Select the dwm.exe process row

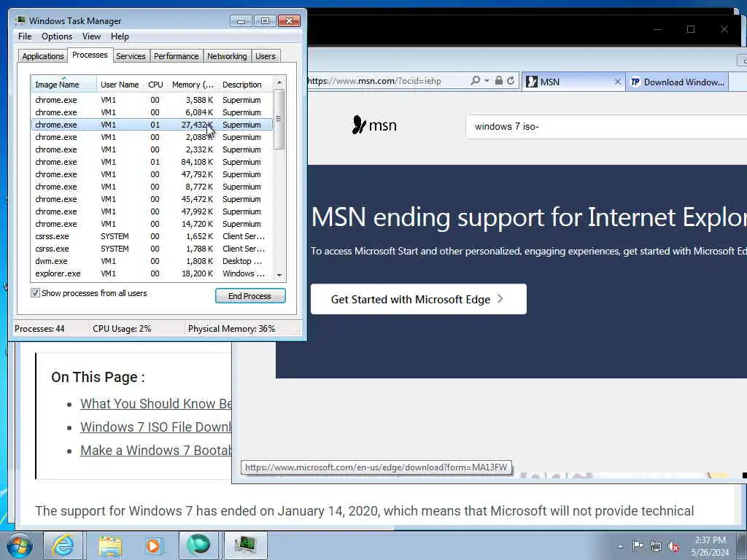152,261
